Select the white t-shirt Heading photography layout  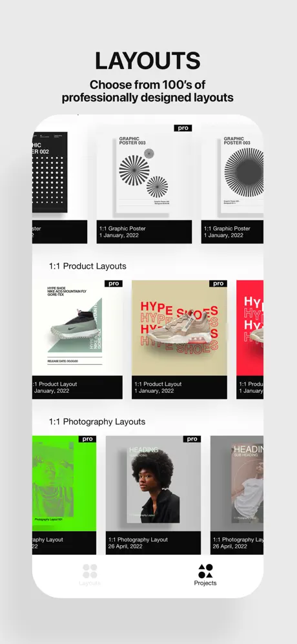coord(237,483)
